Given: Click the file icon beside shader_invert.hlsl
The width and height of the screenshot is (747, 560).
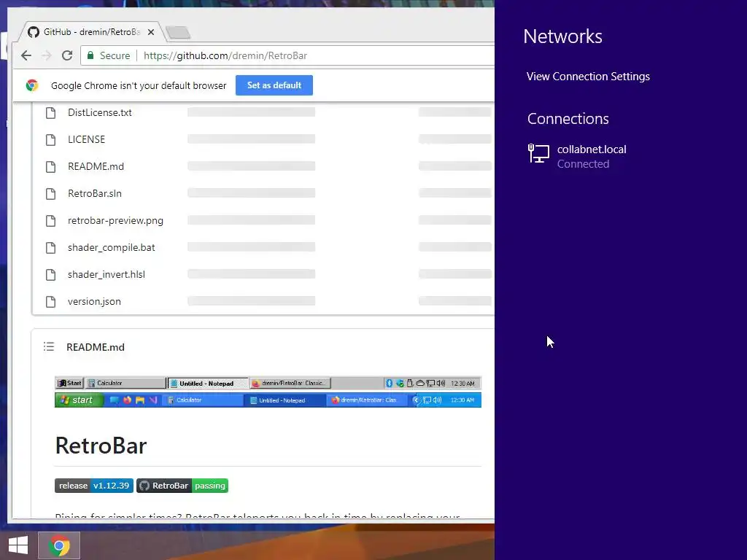Looking at the screenshot, I should 50,275.
